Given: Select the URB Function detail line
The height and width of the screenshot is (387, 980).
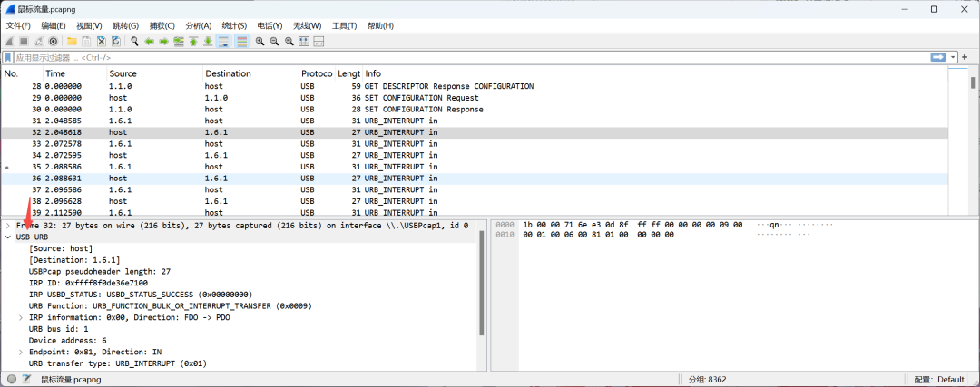Looking at the screenshot, I should tap(170, 305).
